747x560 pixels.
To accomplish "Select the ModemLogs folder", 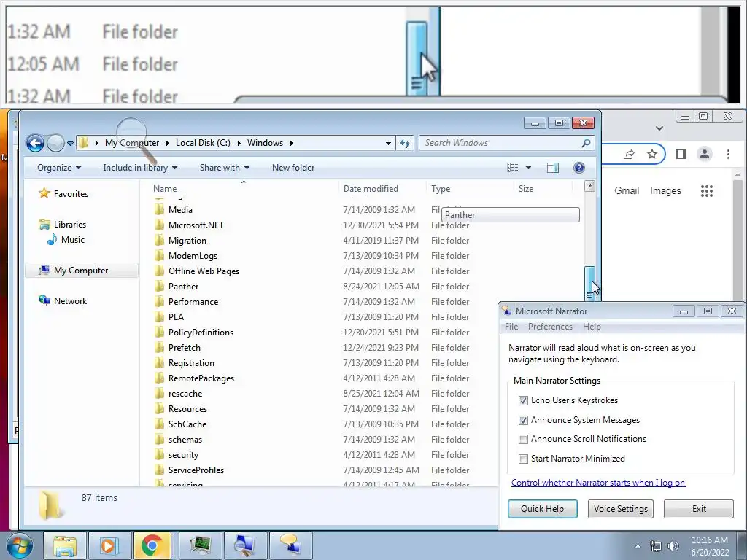I will (193, 256).
